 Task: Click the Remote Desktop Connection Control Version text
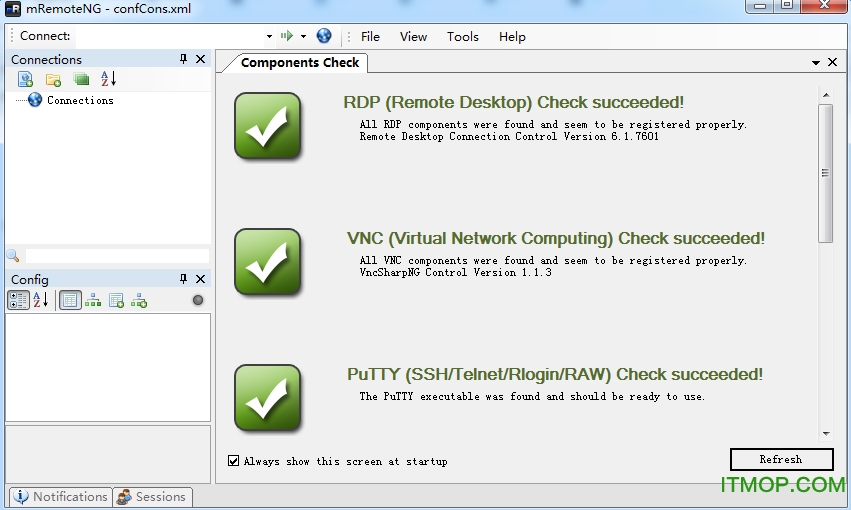tap(509, 137)
